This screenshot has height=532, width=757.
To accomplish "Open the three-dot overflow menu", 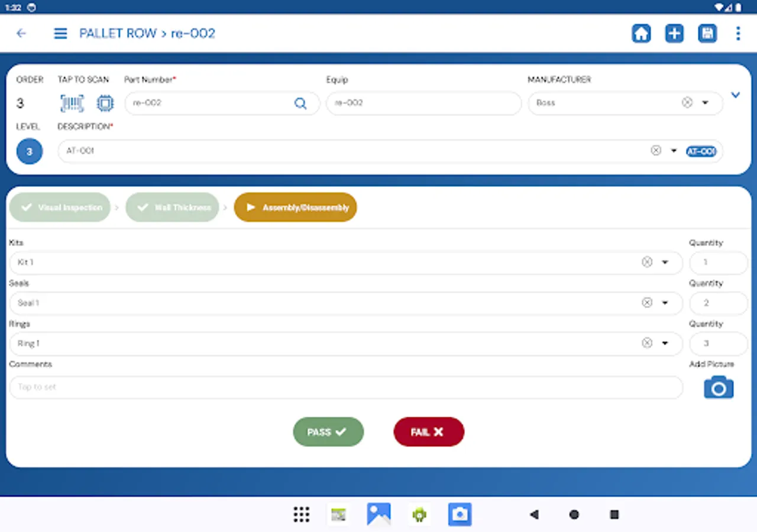I will pos(738,33).
